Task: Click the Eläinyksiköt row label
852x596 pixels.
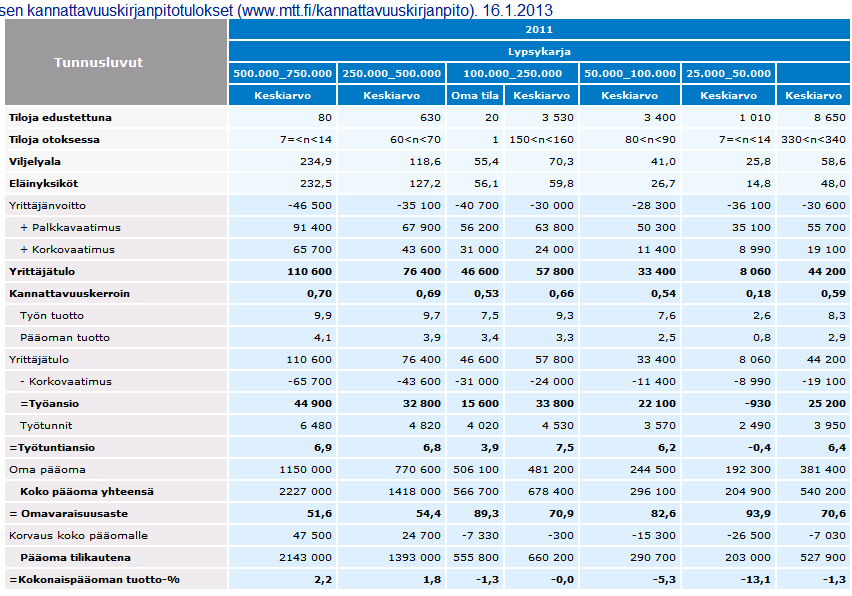Action: pos(43,184)
